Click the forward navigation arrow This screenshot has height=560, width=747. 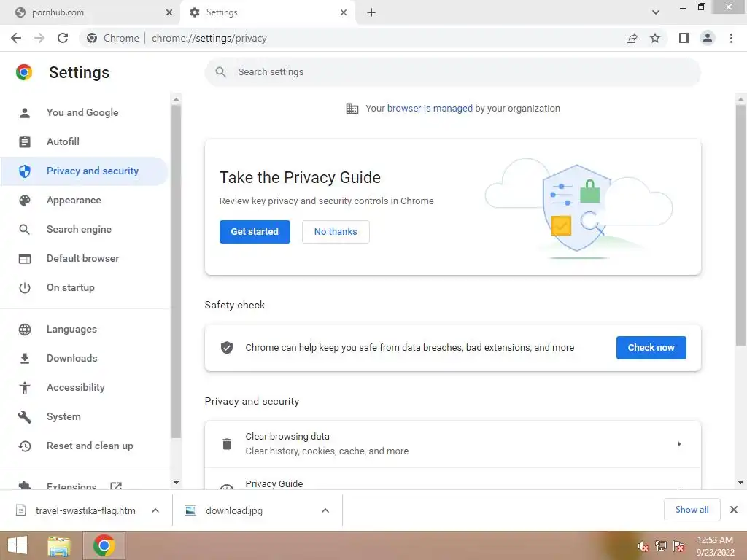(39, 38)
